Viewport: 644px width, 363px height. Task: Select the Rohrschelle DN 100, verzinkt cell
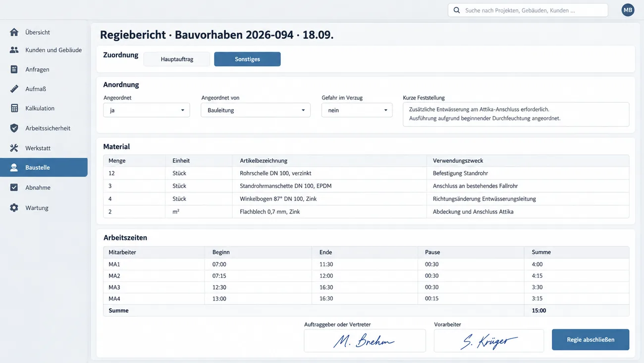(x=329, y=173)
